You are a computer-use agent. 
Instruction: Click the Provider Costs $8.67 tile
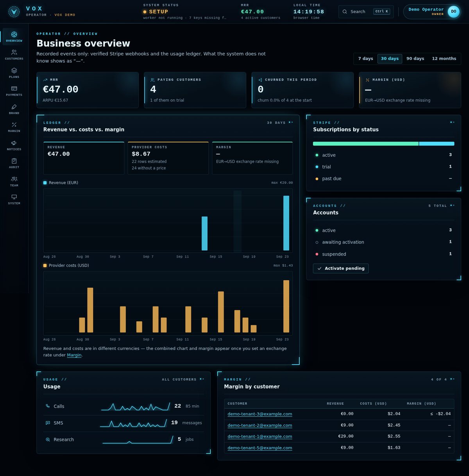click(x=168, y=158)
